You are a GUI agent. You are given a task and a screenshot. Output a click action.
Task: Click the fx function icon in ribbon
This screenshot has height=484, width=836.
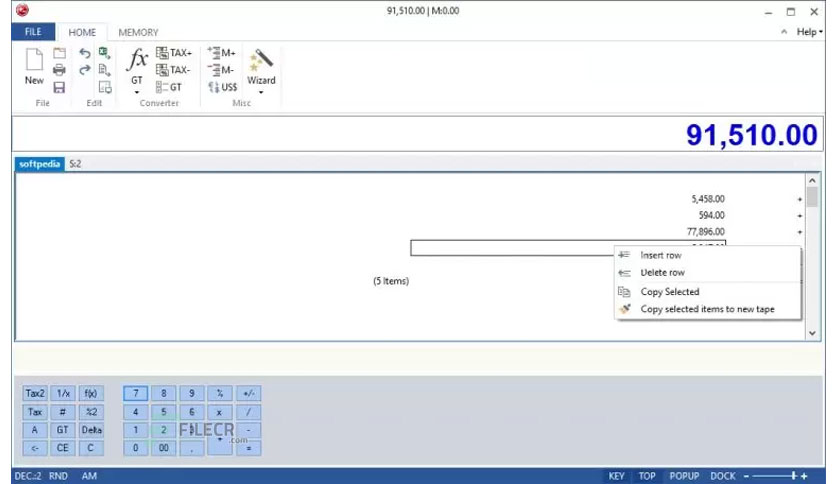[137, 59]
